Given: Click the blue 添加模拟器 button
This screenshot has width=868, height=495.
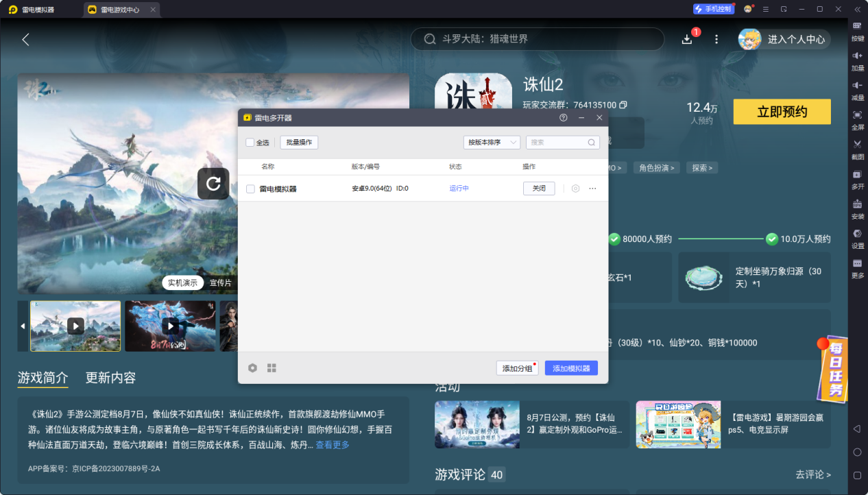Looking at the screenshot, I should pos(571,368).
